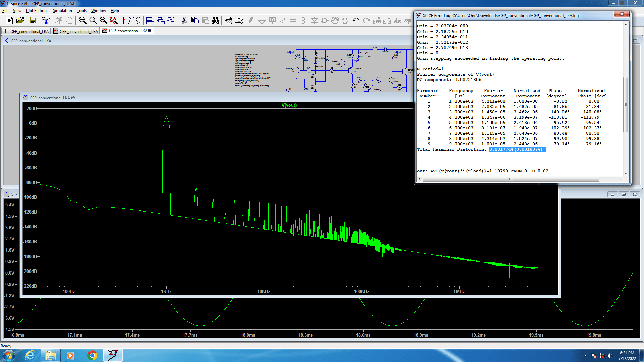The height and width of the screenshot is (362, 644).
Task: Select the Zoom Out magnifier tool
Action: coord(103,21)
